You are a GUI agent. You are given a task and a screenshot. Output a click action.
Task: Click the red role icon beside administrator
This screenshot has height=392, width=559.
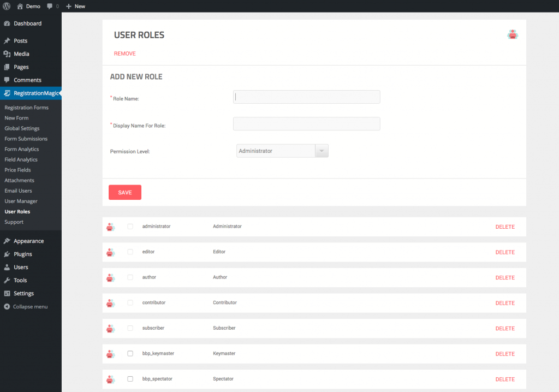pos(111,226)
